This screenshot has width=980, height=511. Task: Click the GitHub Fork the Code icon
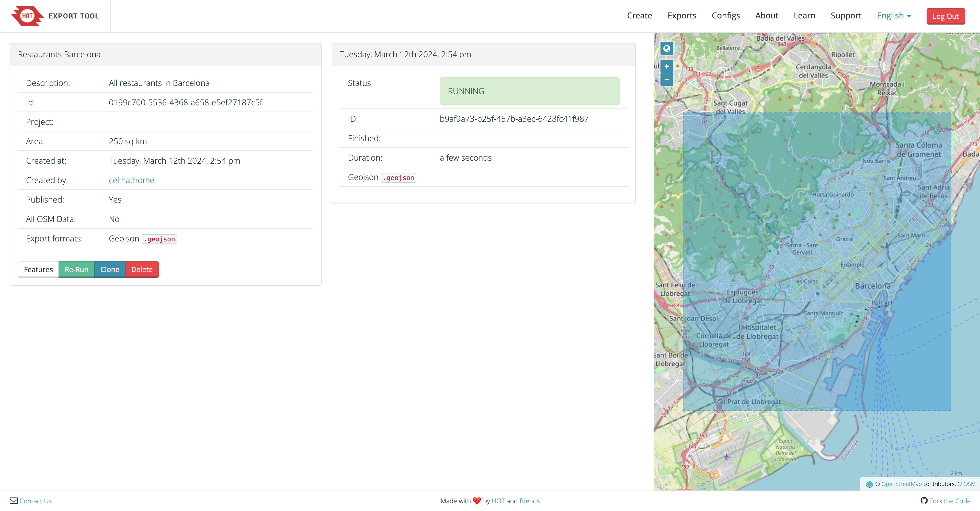point(924,501)
